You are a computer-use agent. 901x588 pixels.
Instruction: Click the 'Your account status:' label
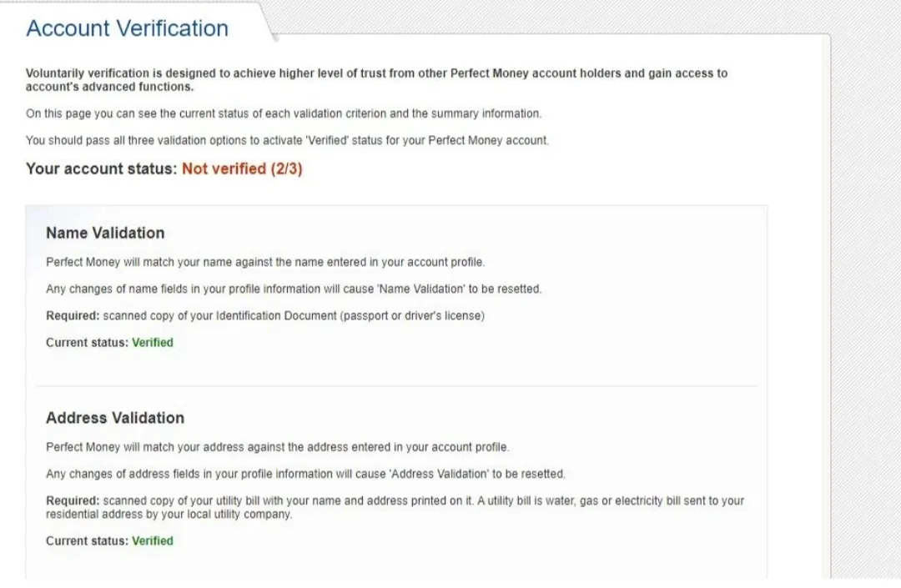click(102, 168)
